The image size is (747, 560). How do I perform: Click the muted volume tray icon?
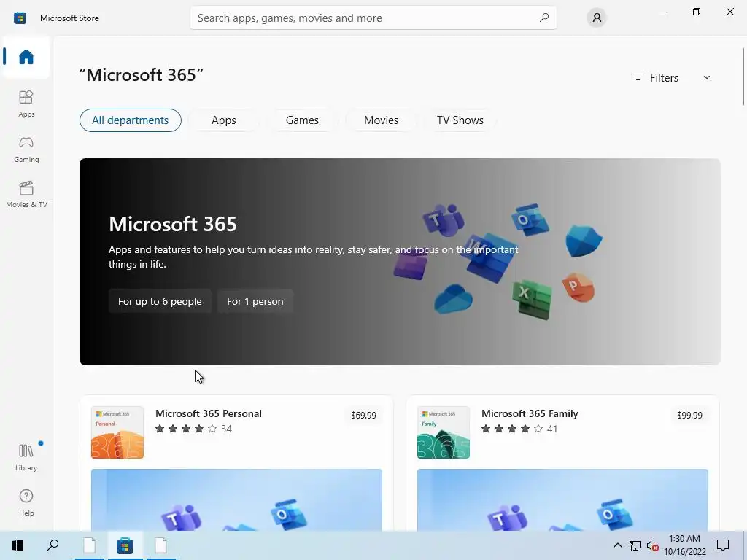[x=653, y=545]
